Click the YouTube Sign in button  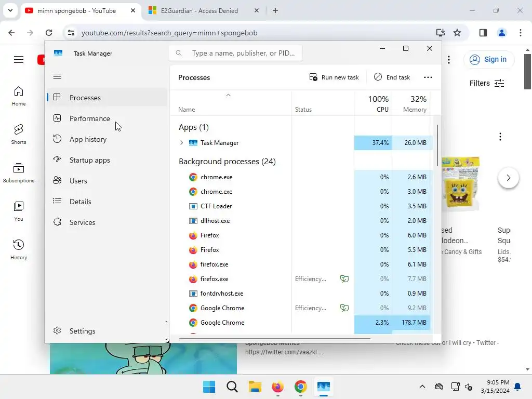pos(488,59)
